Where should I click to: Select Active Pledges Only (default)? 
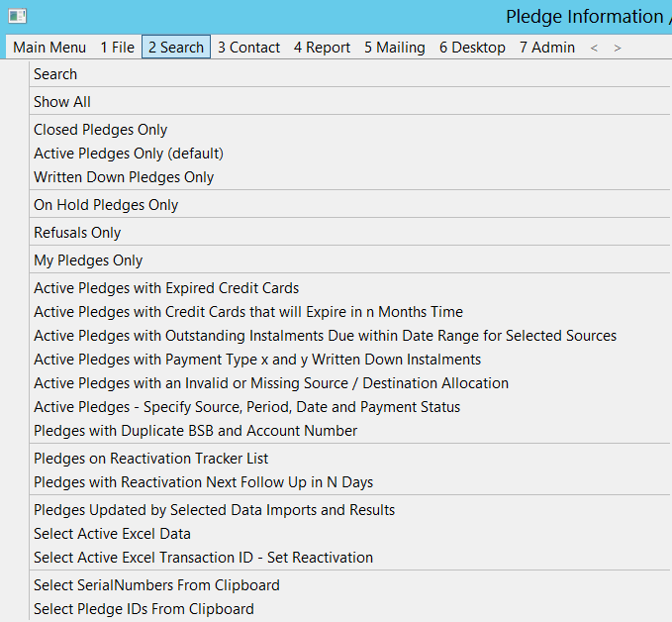(129, 154)
